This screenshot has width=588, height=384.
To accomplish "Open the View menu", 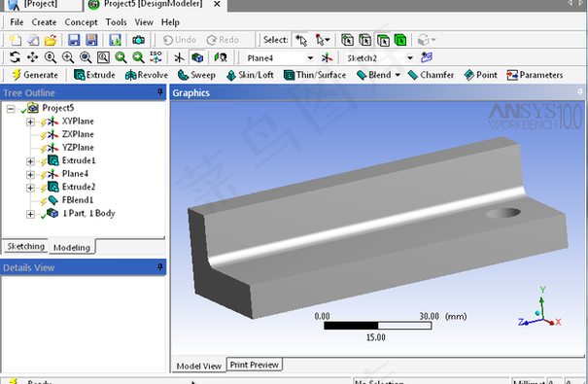I will [x=144, y=22].
